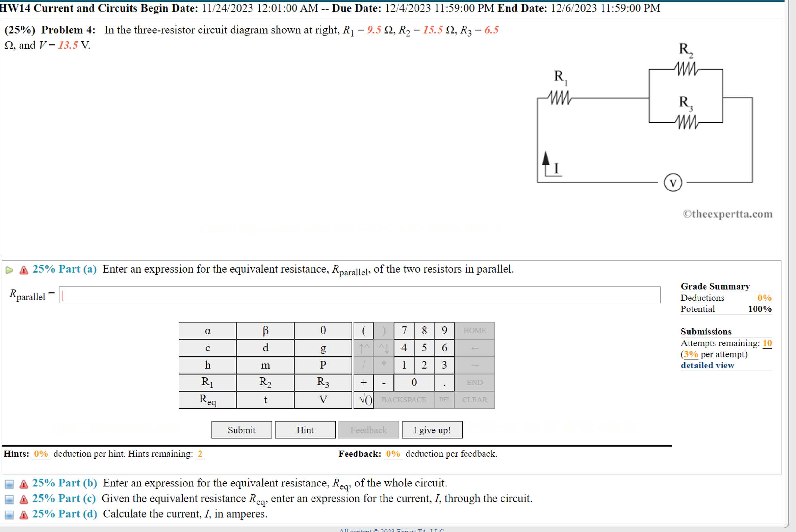Submit the Rparallel expression
The image size is (796, 532).
(x=241, y=429)
